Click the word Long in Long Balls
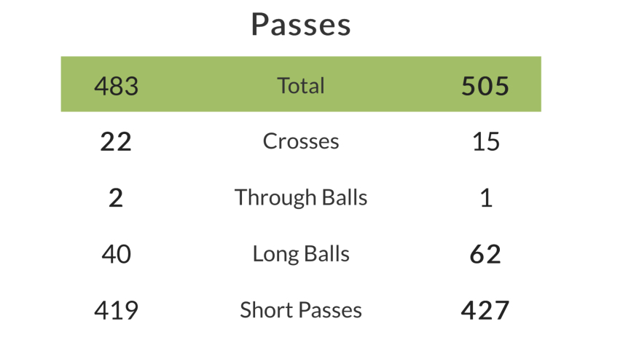Viewport: 631px width, 364px height. (x=272, y=254)
